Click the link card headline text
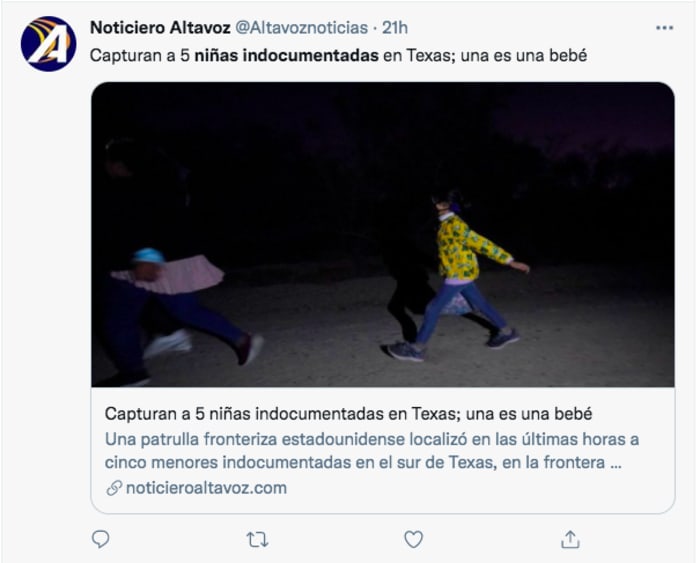Viewport: 700px width, 563px height. click(348, 414)
